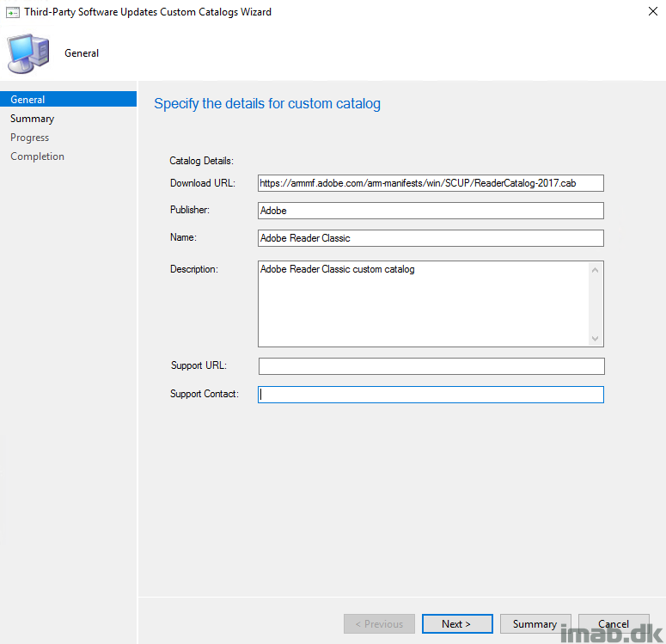Viewport: 666px width, 644px height.
Task: Click the Name label
Action: [x=183, y=237]
